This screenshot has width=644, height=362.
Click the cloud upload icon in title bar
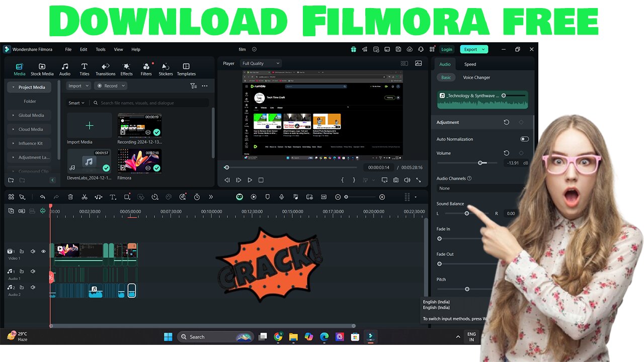tap(410, 49)
